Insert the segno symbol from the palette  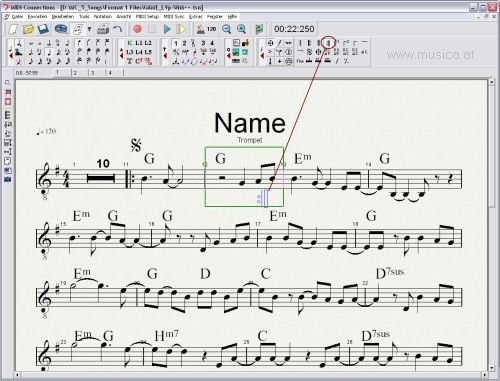[x=309, y=52]
